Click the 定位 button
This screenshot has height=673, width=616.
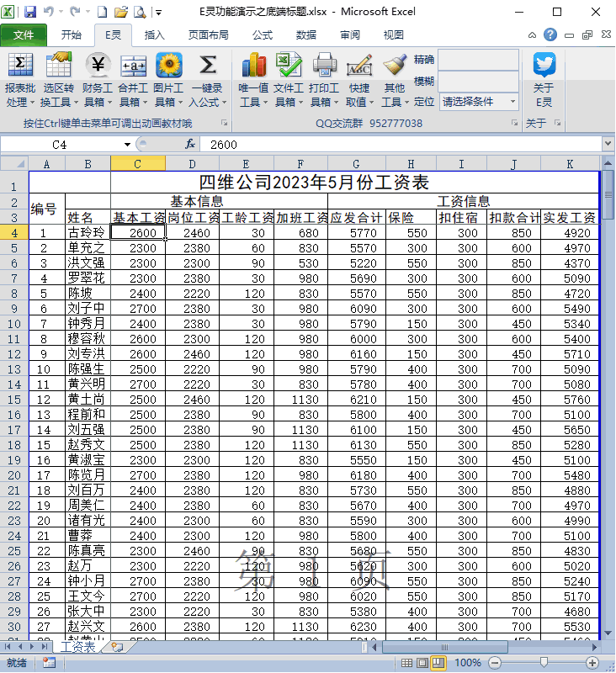(424, 102)
